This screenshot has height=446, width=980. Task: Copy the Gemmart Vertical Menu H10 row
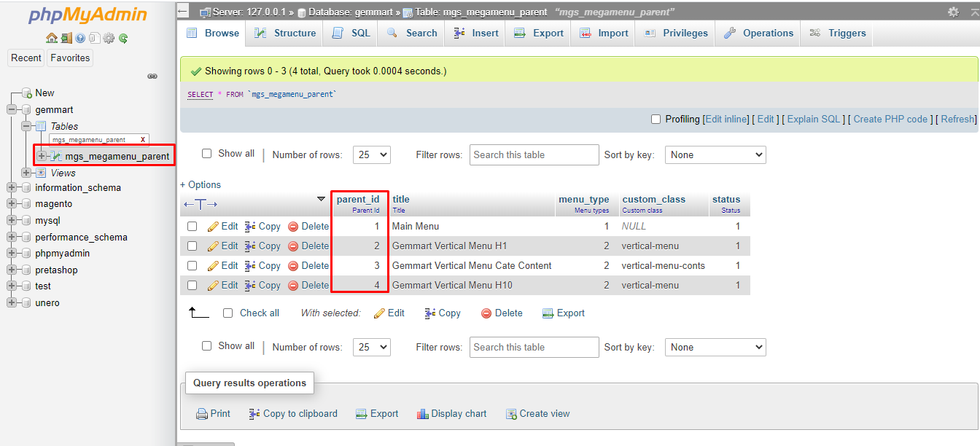click(x=262, y=286)
